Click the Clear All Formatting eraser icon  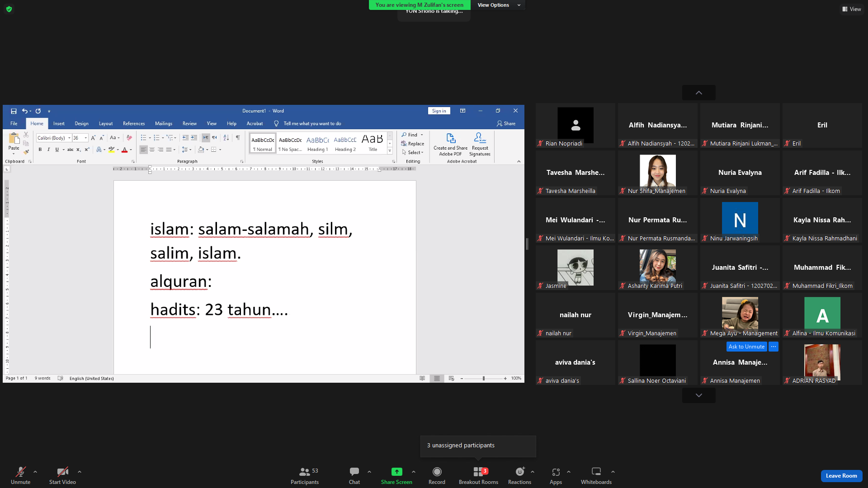(129, 138)
